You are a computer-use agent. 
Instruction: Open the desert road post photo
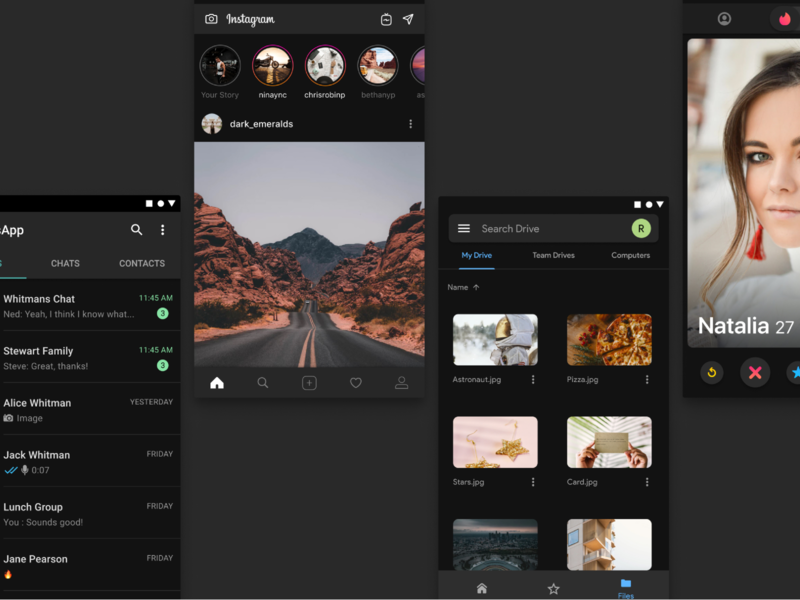(x=309, y=255)
